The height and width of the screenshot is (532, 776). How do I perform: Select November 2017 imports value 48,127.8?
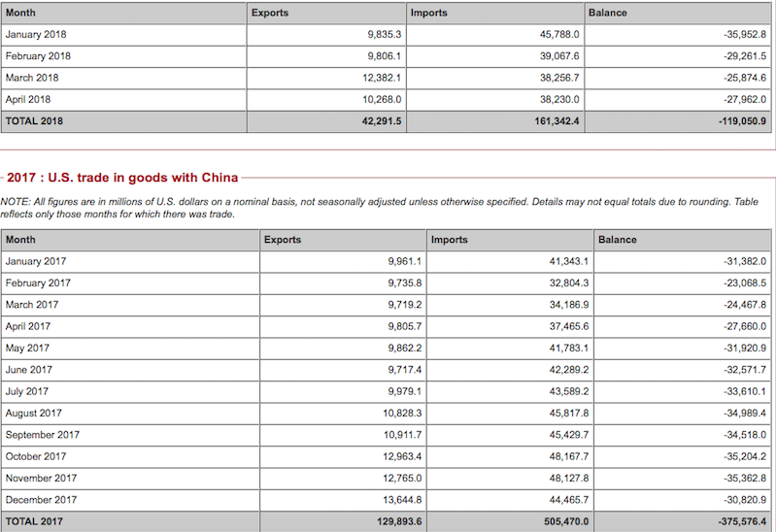pos(569,478)
